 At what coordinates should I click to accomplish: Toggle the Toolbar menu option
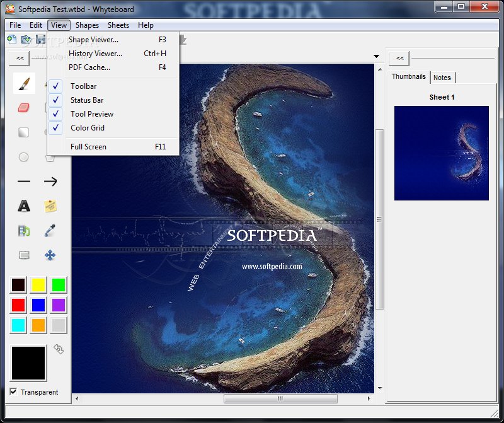pos(113,86)
